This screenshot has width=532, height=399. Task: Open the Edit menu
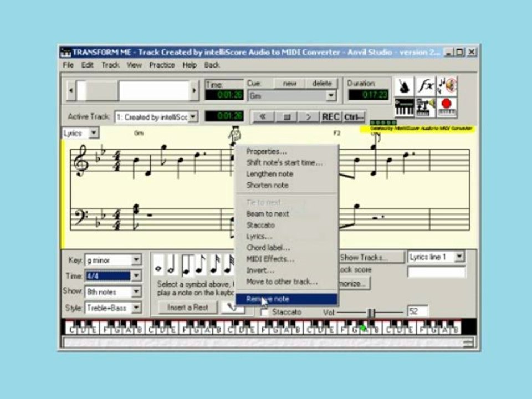click(x=87, y=65)
